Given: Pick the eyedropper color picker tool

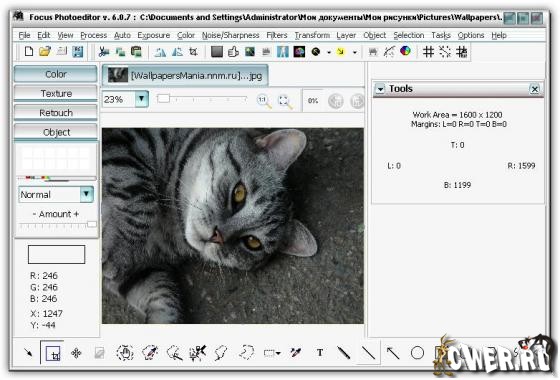Looking at the screenshot, I should pos(296,353).
